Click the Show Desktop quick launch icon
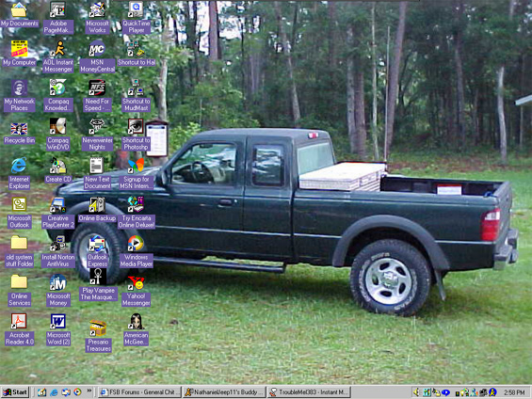 point(41,392)
